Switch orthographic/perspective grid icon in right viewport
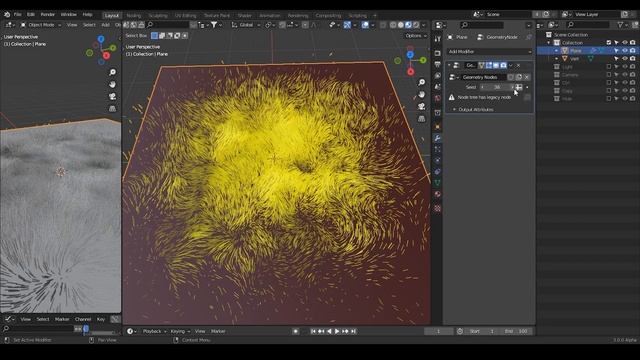The image size is (640, 360). (x=422, y=118)
